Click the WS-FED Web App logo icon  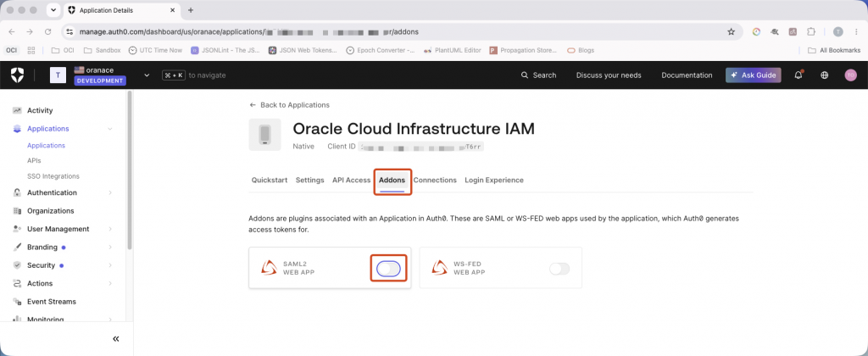click(x=440, y=268)
